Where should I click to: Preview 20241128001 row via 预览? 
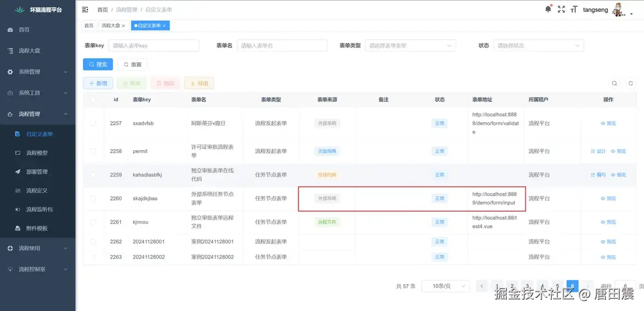pos(608,242)
